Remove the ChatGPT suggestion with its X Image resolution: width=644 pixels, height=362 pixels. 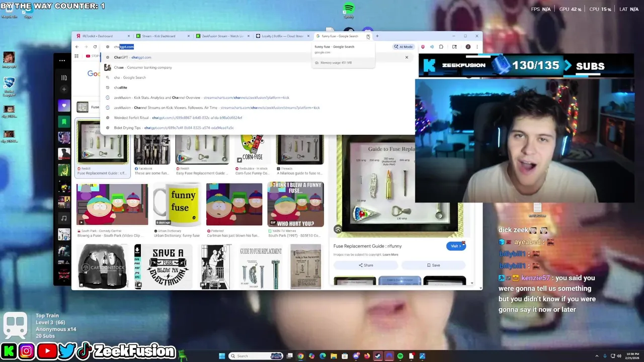pos(407,57)
